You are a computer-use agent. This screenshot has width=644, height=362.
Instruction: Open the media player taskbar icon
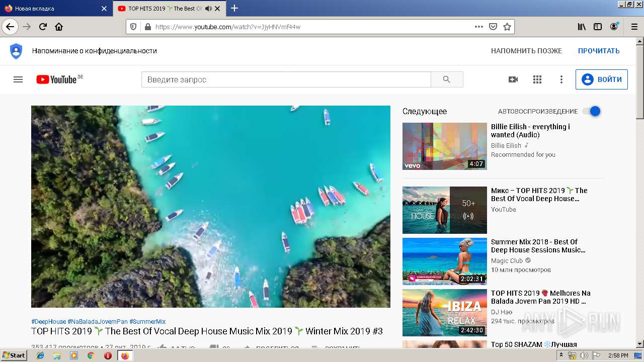click(x=74, y=355)
